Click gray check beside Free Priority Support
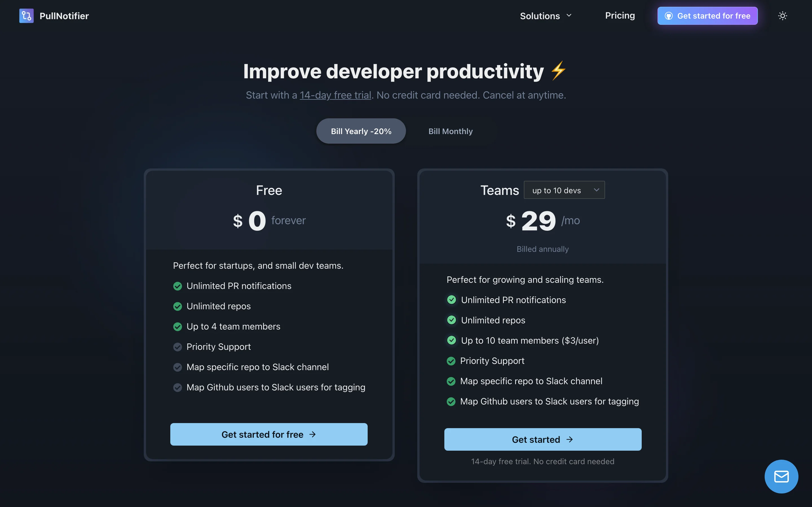Image resolution: width=812 pixels, height=507 pixels. tap(178, 347)
